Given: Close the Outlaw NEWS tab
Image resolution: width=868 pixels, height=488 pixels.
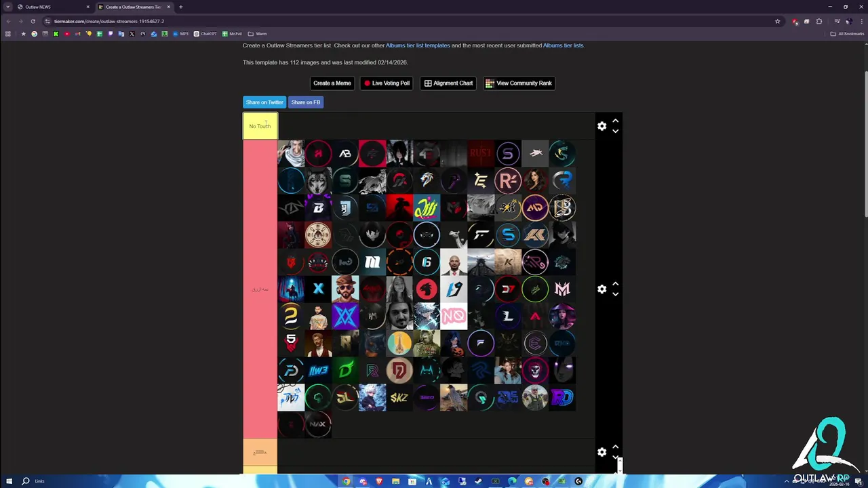Looking at the screenshot, I should coord(87,7).
